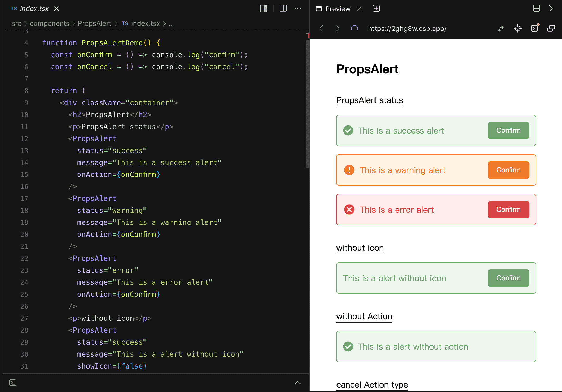The height and width of the screenshot is (392, 562).
Task: Open the PropsAlert breadcrumb folder
Action: (95, 23)
